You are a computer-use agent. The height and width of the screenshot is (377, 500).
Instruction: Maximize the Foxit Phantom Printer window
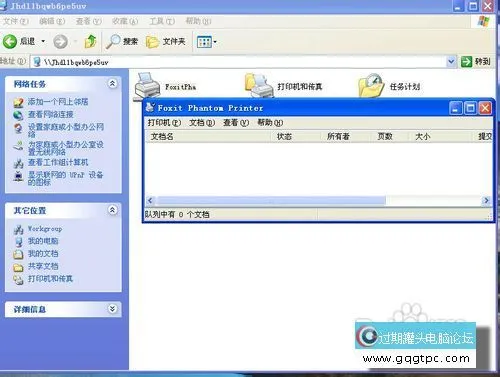(470, 108)
